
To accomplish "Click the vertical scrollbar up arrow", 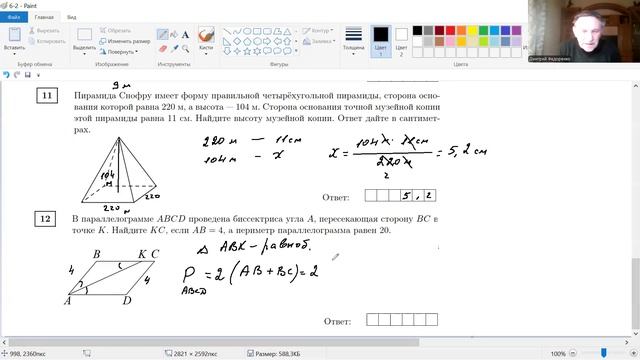I will 636,86.
